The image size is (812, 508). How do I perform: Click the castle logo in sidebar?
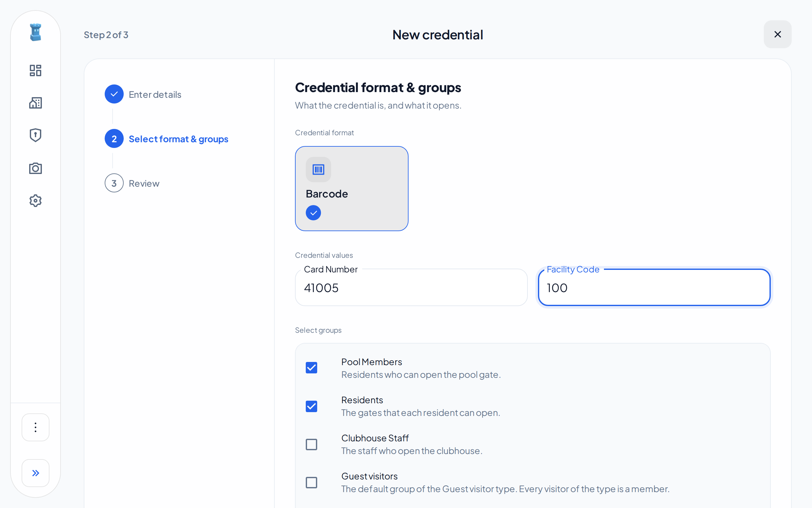(x=36, y=32)
